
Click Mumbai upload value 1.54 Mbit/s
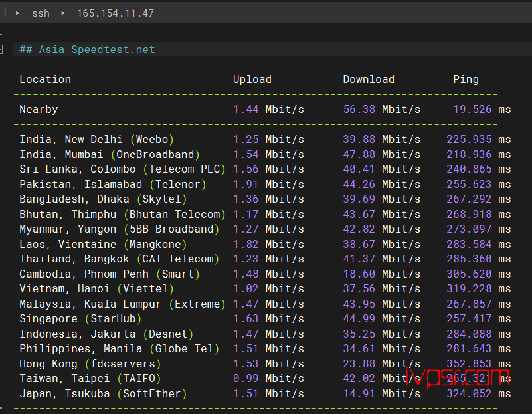pos(268,154)
